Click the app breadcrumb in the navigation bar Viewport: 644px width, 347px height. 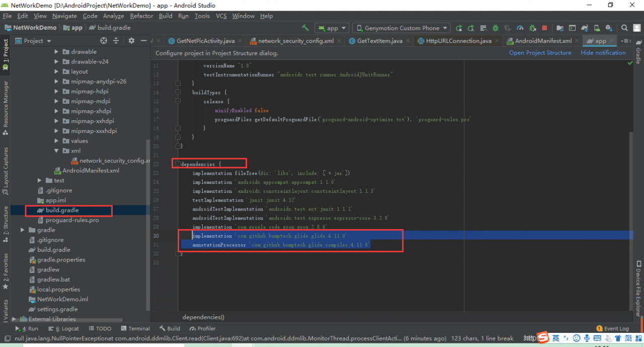click(73, 28)
